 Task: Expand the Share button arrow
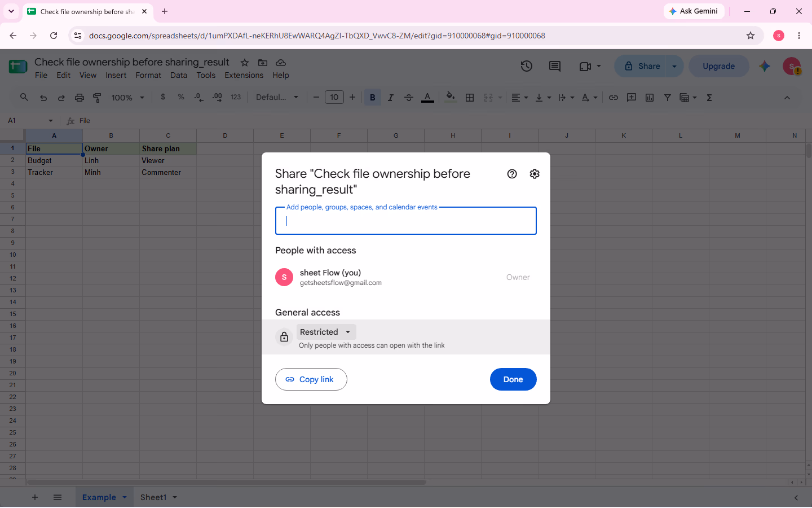coord(674,66)
